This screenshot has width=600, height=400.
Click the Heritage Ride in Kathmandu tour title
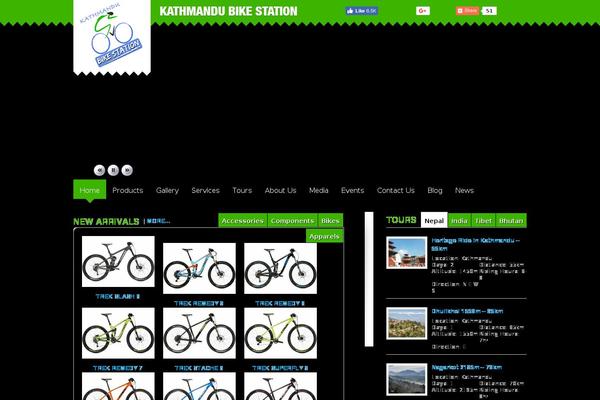[x=476, y=244]
